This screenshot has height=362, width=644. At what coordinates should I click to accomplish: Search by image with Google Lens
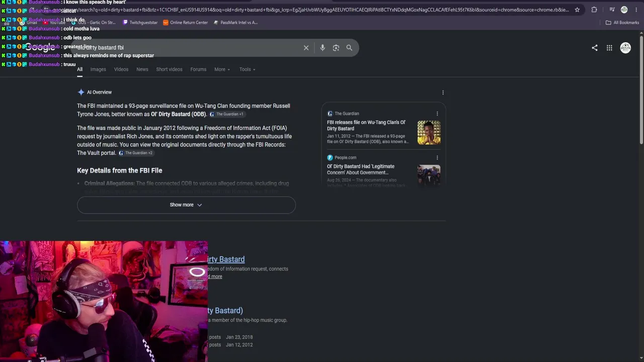[x=336, y=48]
